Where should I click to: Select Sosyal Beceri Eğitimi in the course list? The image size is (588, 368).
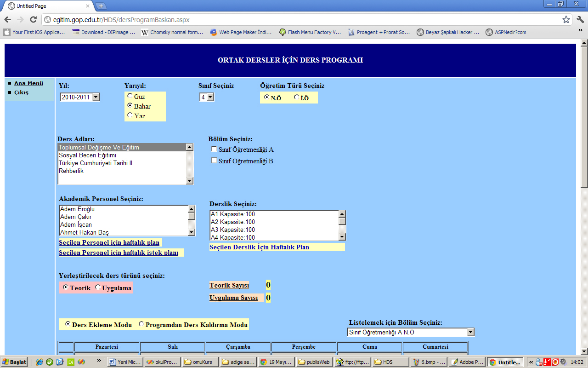(x=87, y=155)
